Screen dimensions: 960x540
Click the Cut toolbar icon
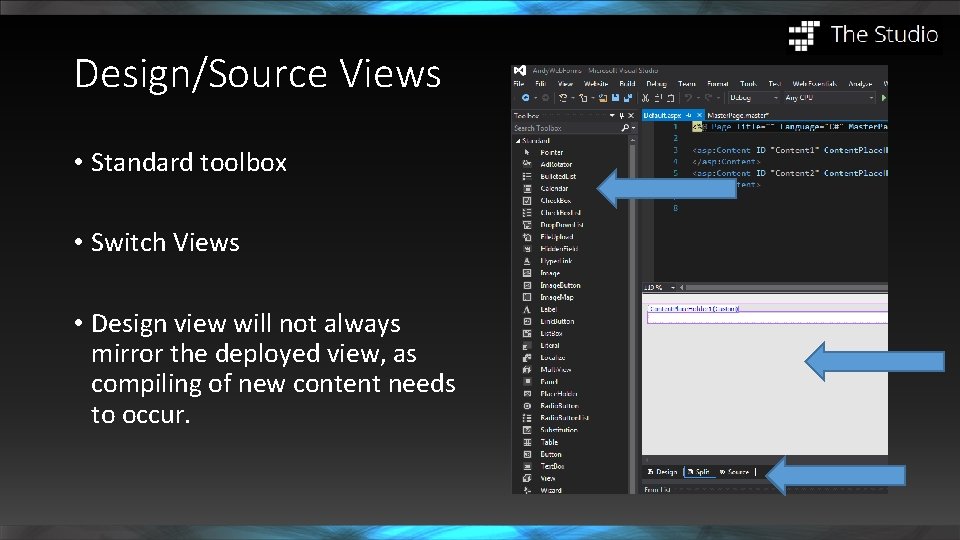[645, 98]
